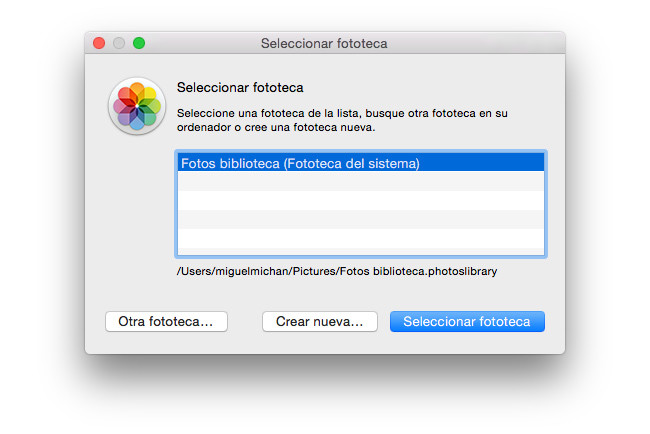Click the gray disabled minimize button

(119, 43)
